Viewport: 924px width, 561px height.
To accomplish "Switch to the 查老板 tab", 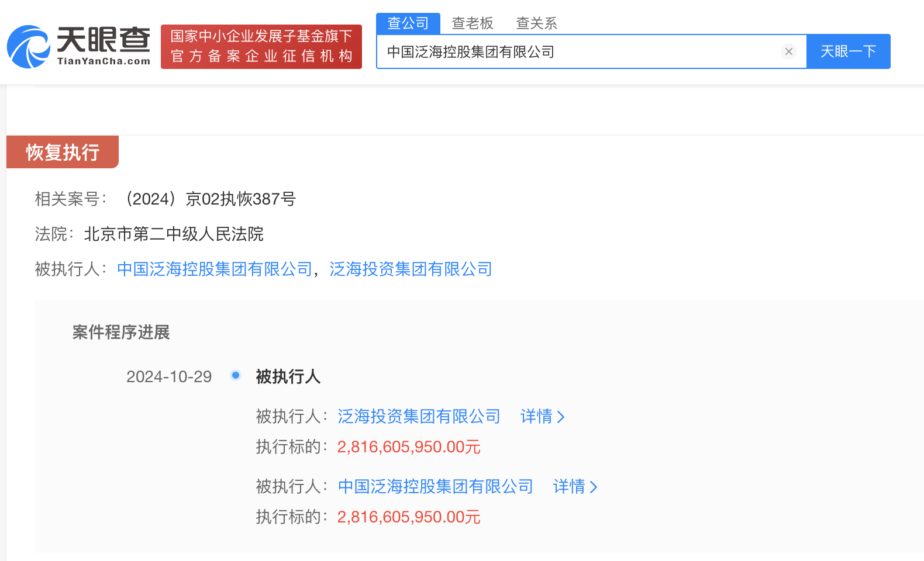I will pos(473,23).
